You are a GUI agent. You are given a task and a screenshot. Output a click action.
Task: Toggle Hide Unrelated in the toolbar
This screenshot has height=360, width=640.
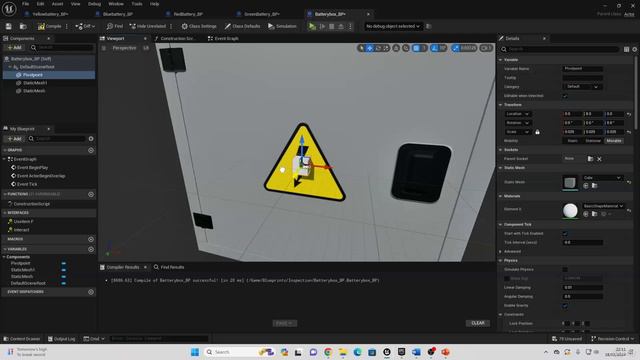(148, 26)
